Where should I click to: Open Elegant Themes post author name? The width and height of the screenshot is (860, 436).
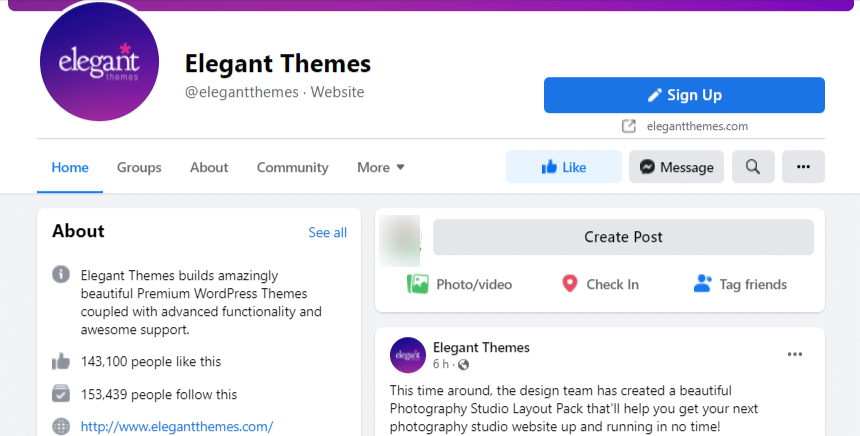point(481,347)
